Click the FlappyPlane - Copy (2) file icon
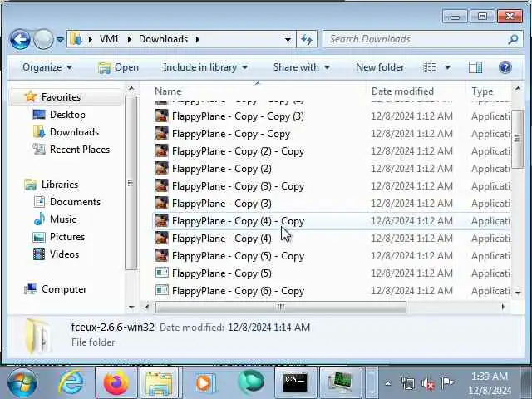 point(162,169)
